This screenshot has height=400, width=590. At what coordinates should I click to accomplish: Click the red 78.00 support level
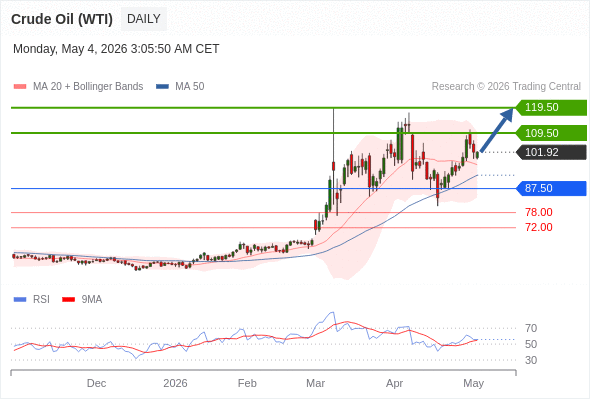tap(539, 212)
